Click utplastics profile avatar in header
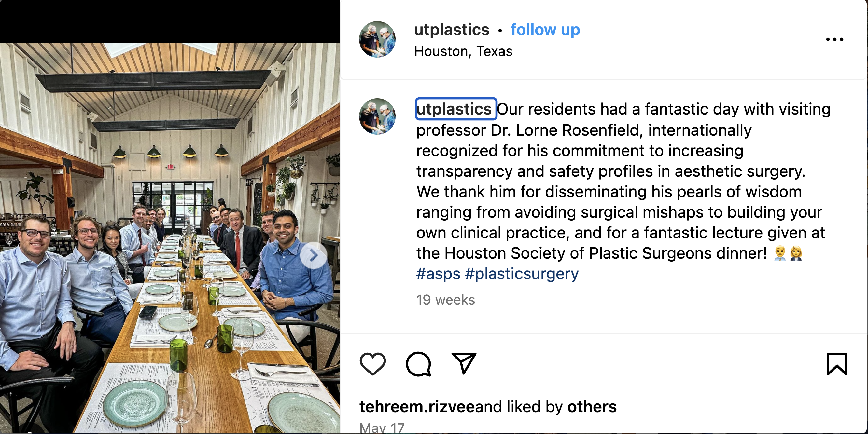 377,39
